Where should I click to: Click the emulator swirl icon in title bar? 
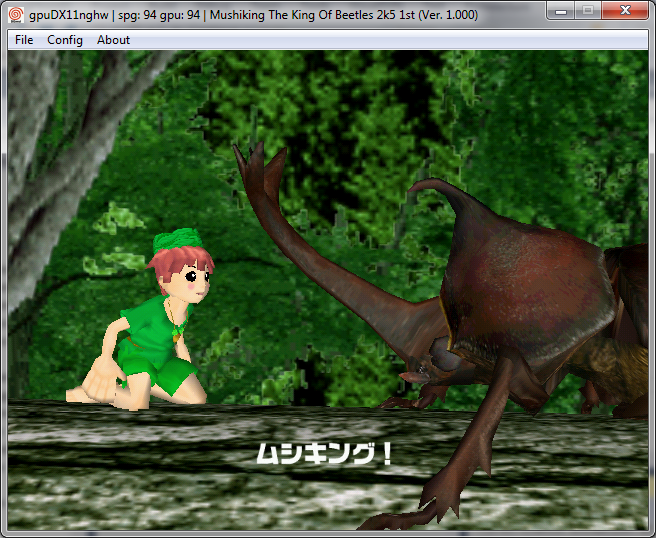(15, 15)
